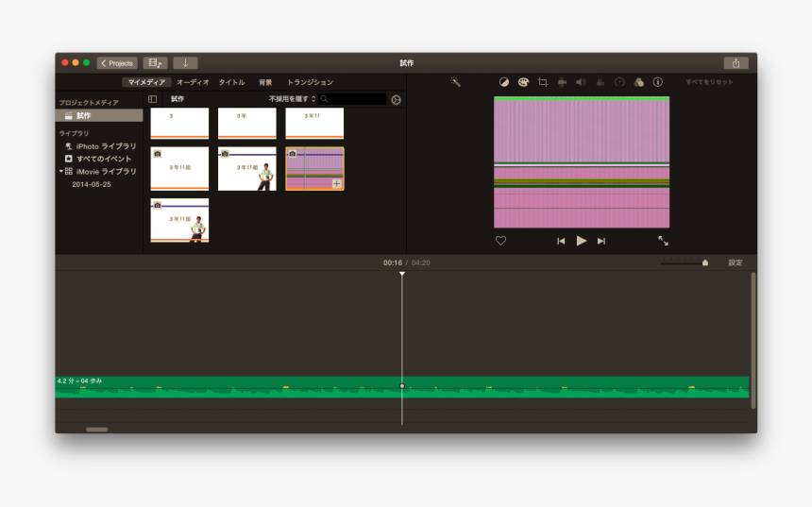The image size is (812, 507).
Task: Toggle fullscreen playback in the viewer
Action: pos(663,241)
